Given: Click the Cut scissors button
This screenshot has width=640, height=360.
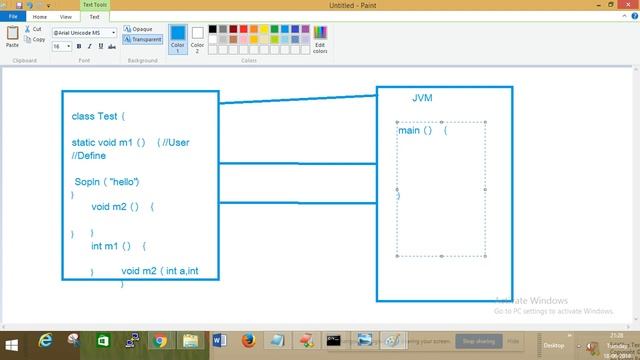Looking at the screenshot, I should pos(33,29).
